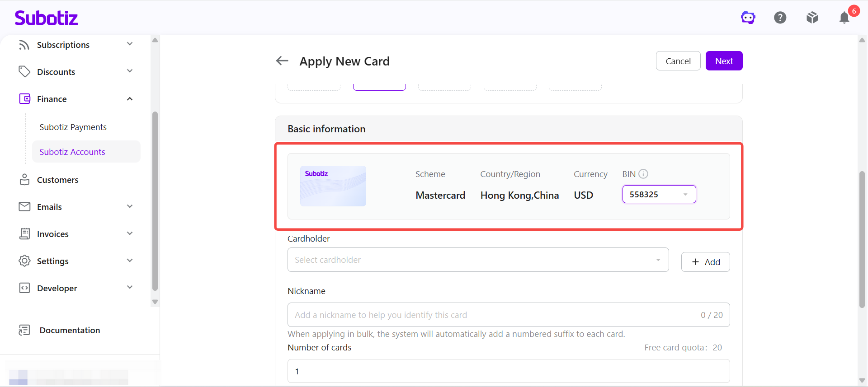Screen dimensions: 868x387
Task: Click the page scrollbar up arrow
Action: point(862,40)
